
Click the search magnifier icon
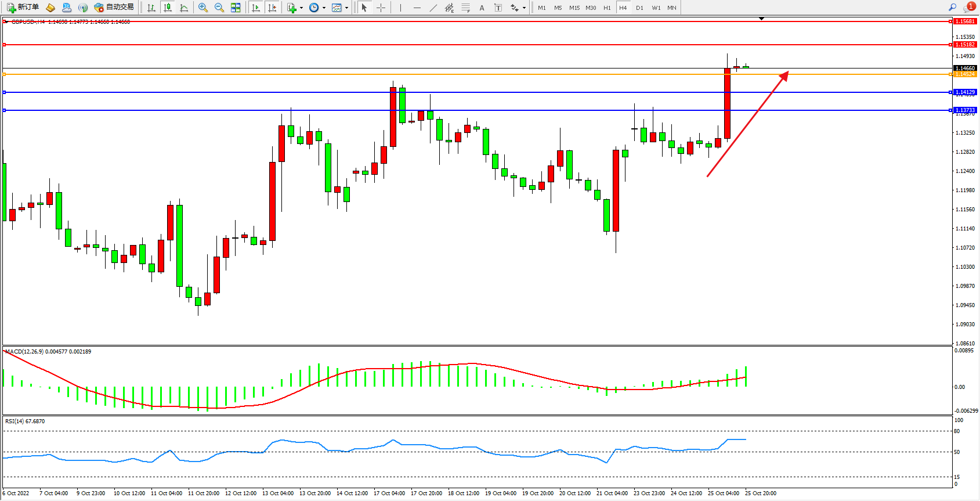952,8
